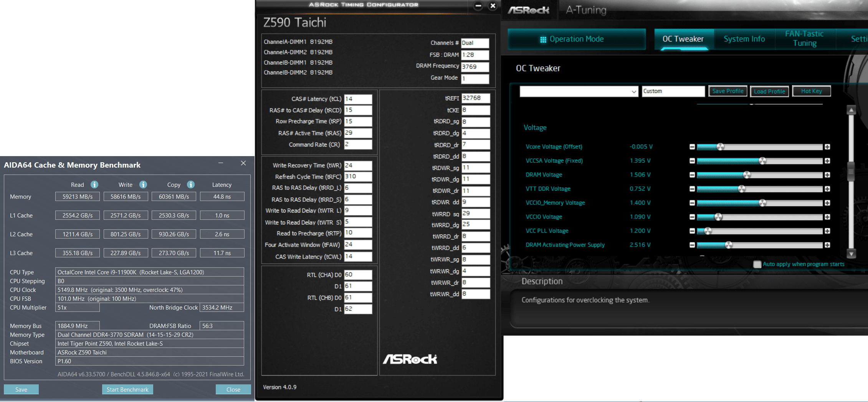Close the ASRock Timing Configurator window
The height and width of the screenshot is (402, 868).
(493, 6)
